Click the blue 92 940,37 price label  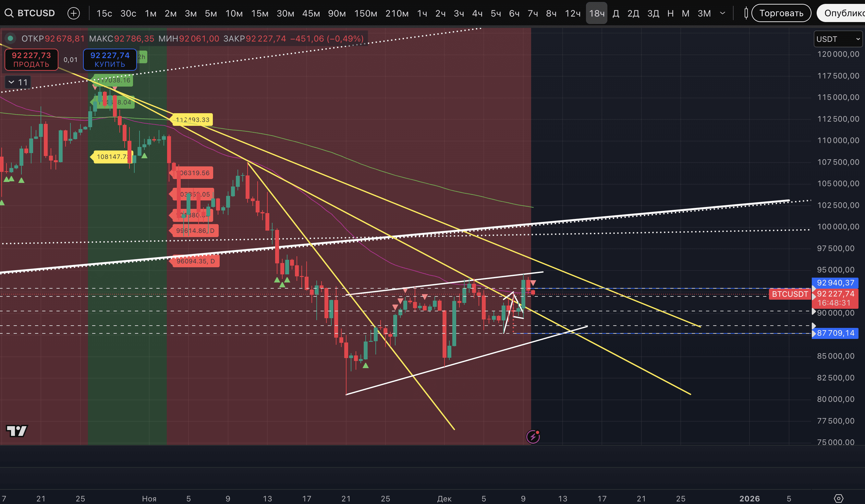pos(835,283)
